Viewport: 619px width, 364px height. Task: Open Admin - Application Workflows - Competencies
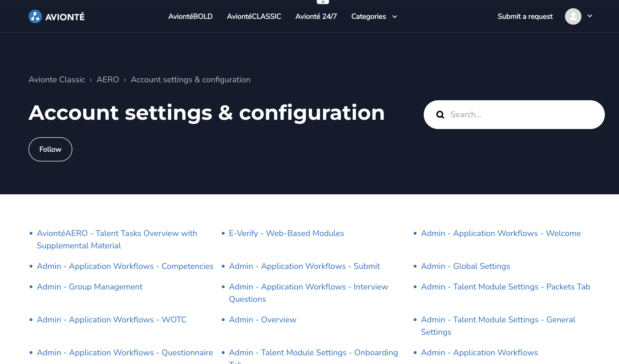(x=125, y=266)
